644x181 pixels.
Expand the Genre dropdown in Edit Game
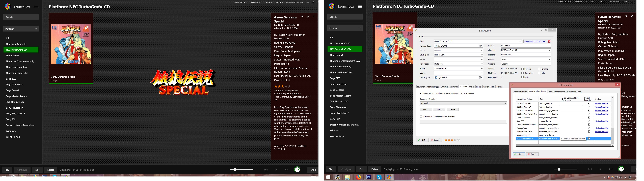[482, 50]
